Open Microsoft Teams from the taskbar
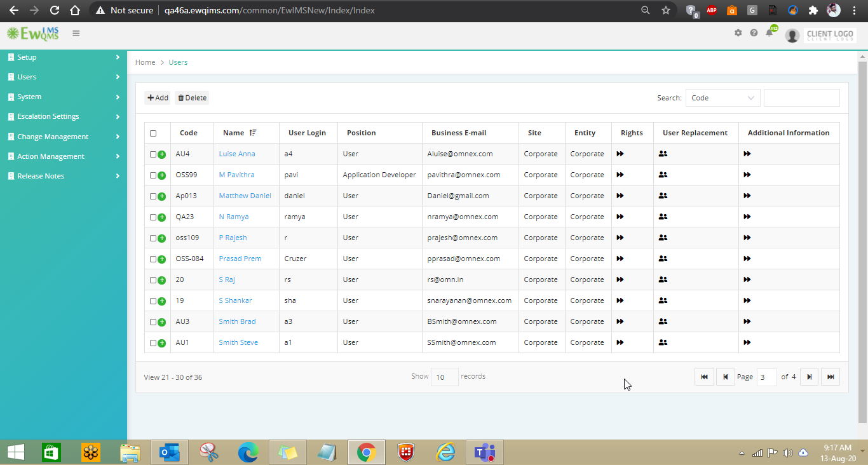Image resolution: width=868 pixels, height=465 pixels. [x=485, y=452]
